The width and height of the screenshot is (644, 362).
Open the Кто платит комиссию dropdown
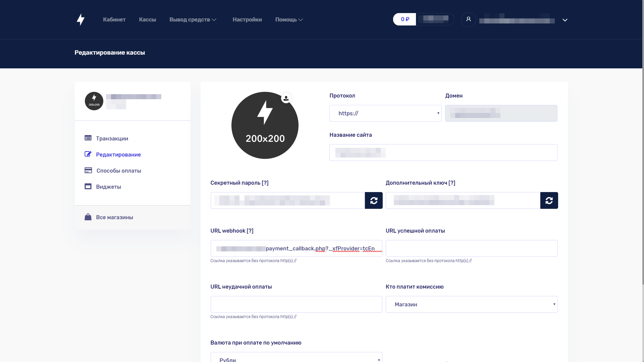pyautogui.click(x=471, y=304)
